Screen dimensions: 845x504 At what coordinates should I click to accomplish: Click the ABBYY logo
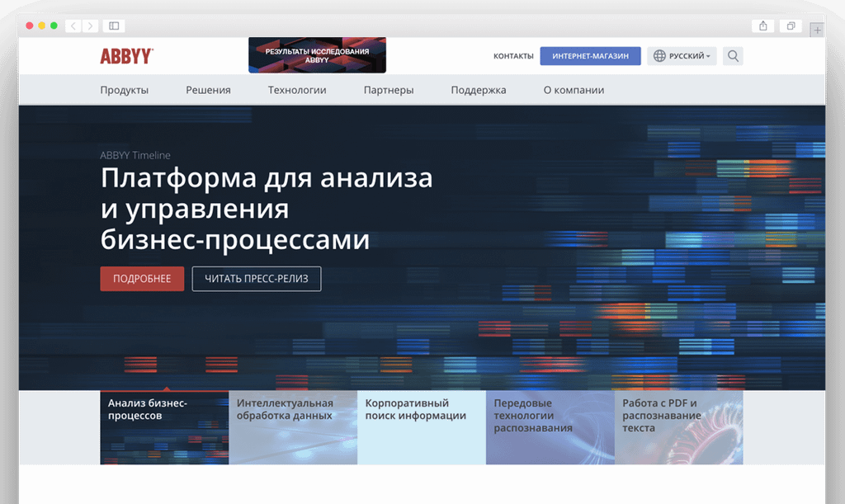[126, 56]
